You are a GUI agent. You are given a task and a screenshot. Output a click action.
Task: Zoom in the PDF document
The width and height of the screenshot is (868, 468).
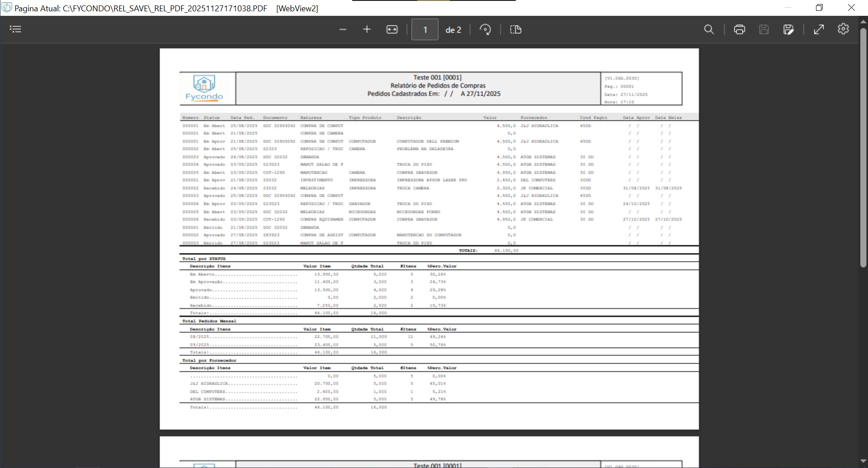click(x=367, y=29)
